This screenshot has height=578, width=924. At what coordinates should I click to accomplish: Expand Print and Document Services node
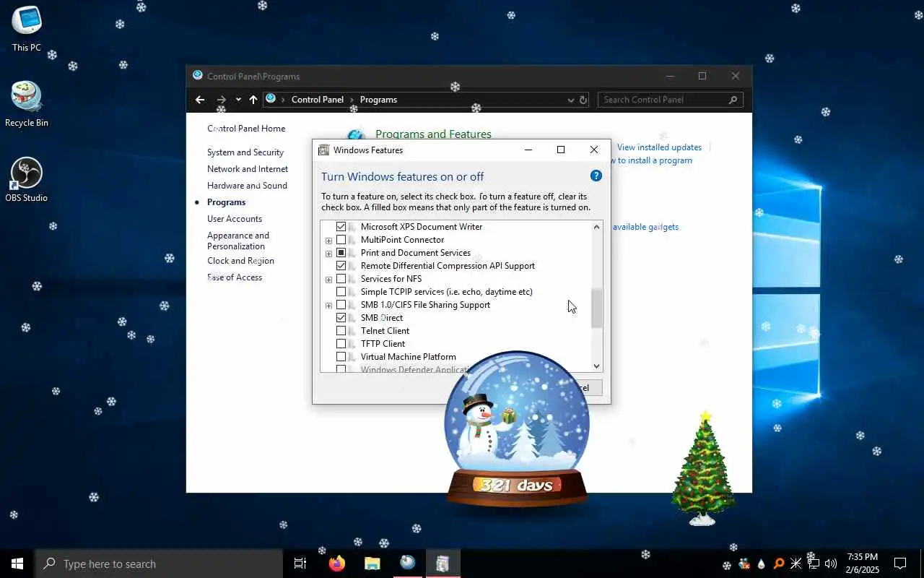[328, 254]
